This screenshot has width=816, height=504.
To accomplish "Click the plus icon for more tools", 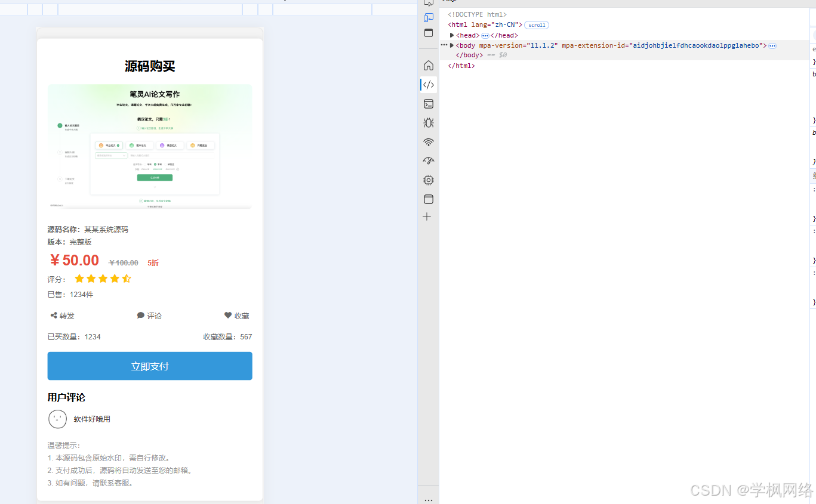I will click(x=427, y=217).
